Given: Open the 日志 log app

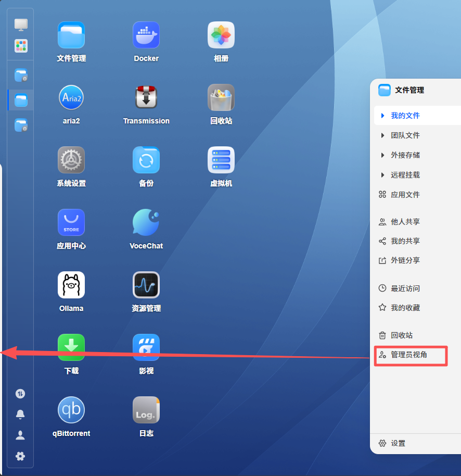Looking at the screenshot, I should (x=146, y=410).
